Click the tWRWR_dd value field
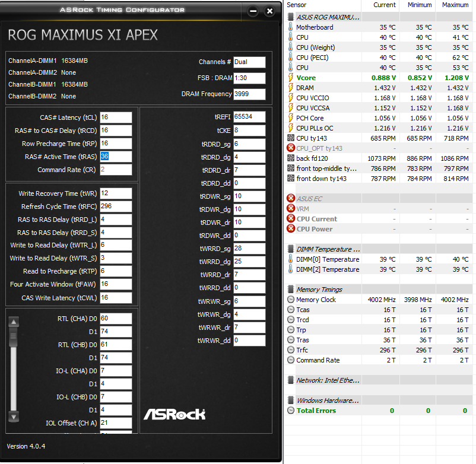The width and height of the screenshot is (476, 464). [249, 341]
